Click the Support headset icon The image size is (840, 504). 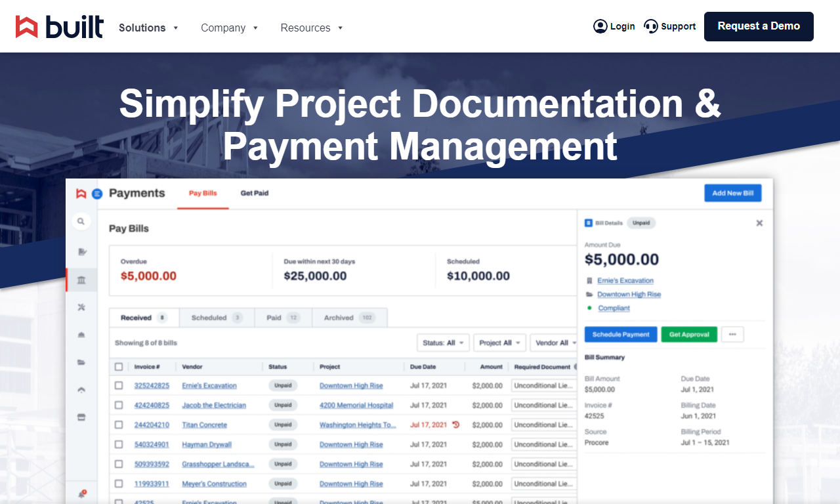tap(651, 26)
